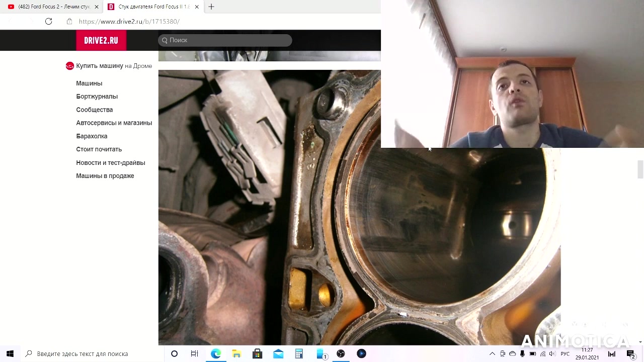Reload the page with the refresh icon
The height and width of the screenshot is (362, 644).
coord(48,21)
